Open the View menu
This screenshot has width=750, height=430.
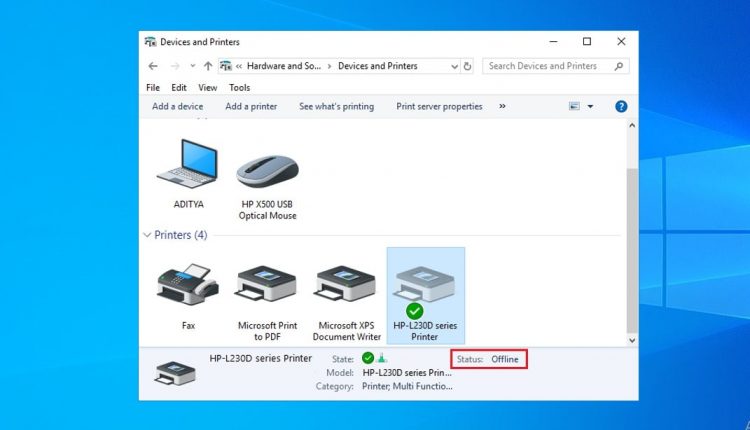(x=208, y=88)
